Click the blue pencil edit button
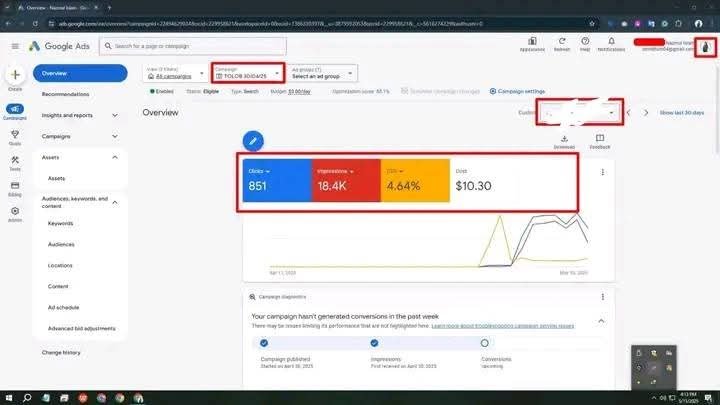The height and width of the screenshot is (405, 720). pos(254,141)
